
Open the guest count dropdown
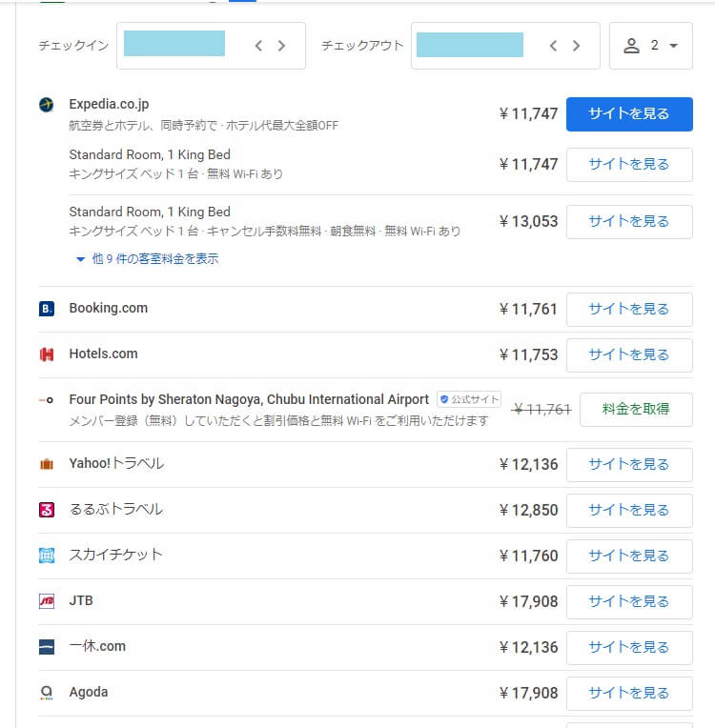[x=651, y=46]
